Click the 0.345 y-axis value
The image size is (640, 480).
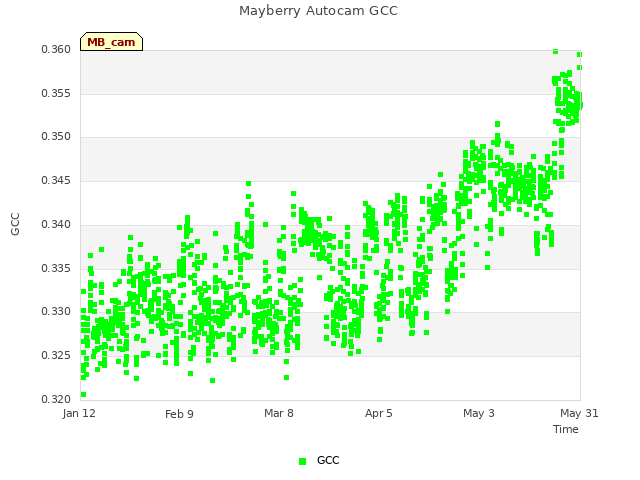pyautogui.click(x=56, y=180)
